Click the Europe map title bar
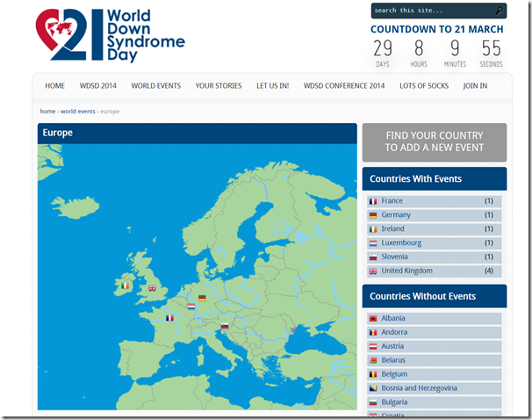The image size is (532, 420). click(198, 133)
